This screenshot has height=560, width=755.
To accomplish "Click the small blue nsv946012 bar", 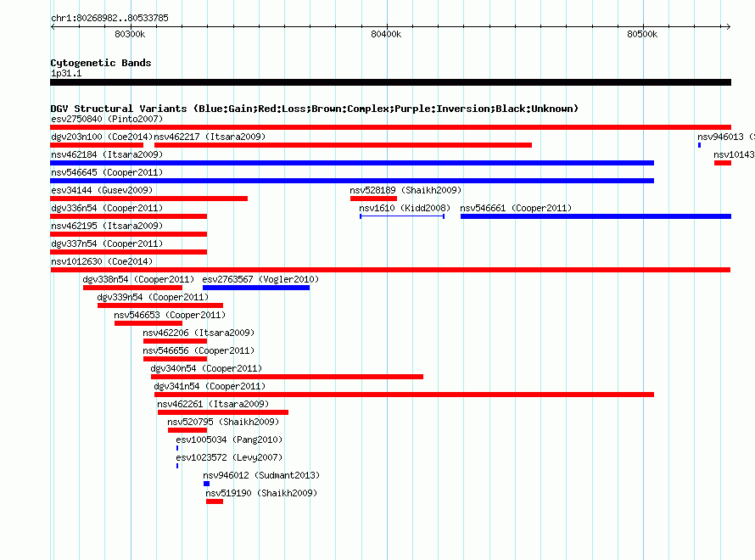I will click(206, 484).
